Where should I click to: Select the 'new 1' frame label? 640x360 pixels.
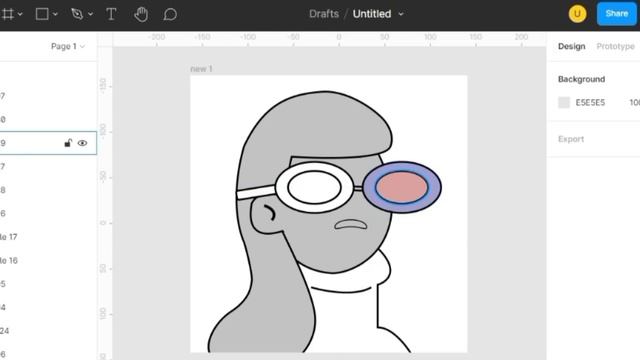tap(201, 69)
